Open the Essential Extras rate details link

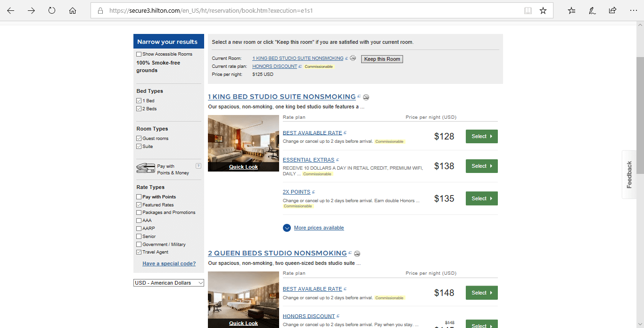[x=308, y=160]
